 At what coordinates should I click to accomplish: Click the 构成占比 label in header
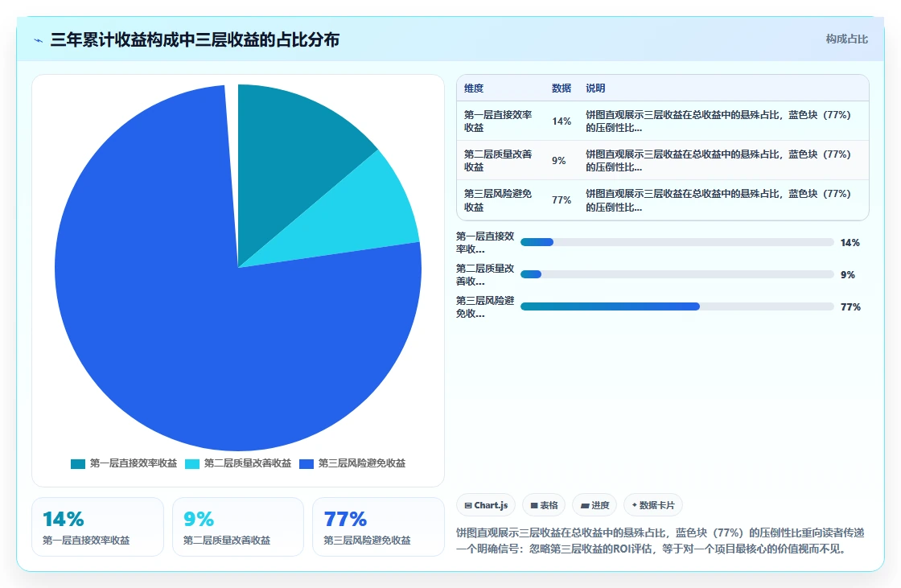(x=846, y=39)
